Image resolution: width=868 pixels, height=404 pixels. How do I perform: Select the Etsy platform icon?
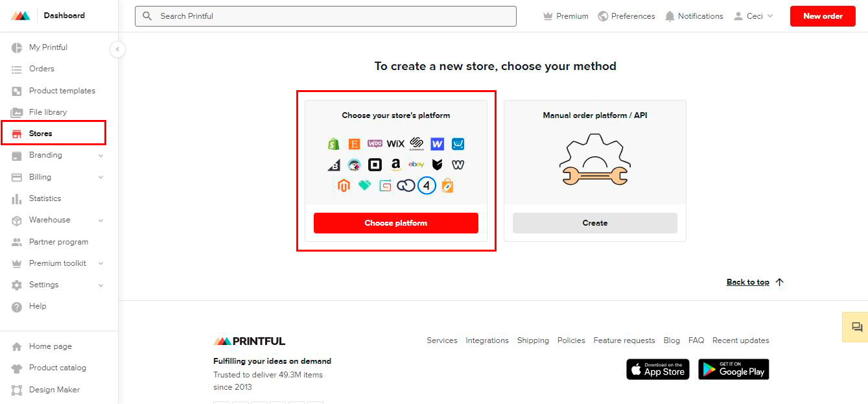[x=354, y=143]
